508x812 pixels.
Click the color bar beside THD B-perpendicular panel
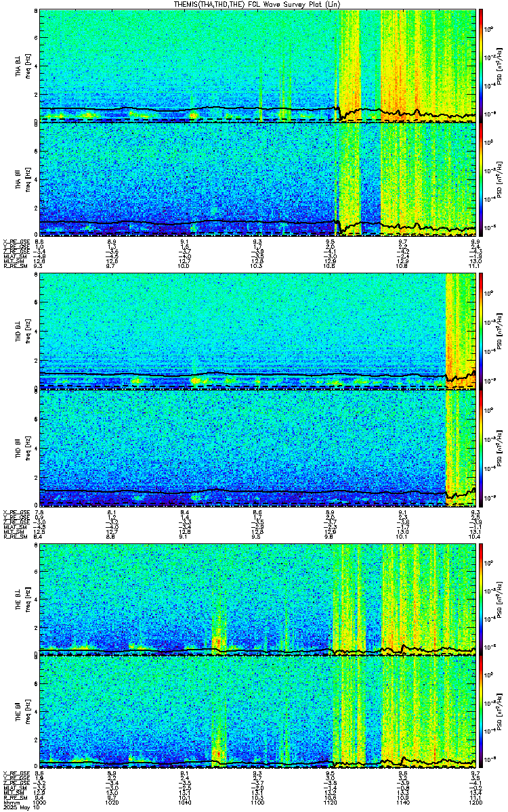(x=481, y=332)
